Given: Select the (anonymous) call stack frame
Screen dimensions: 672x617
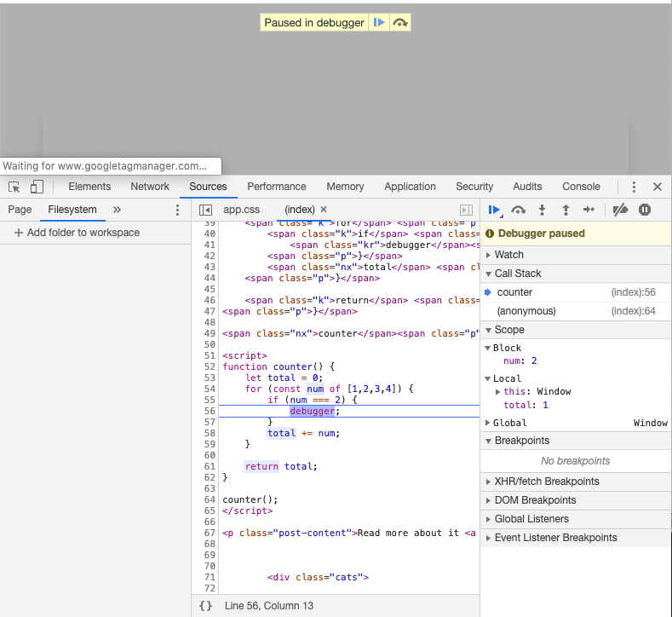Looking at the screenshot, I should click(576, 311).
